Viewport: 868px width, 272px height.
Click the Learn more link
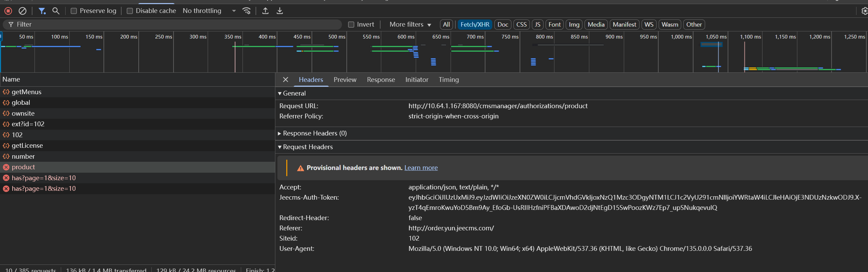(x=421, y=168)
